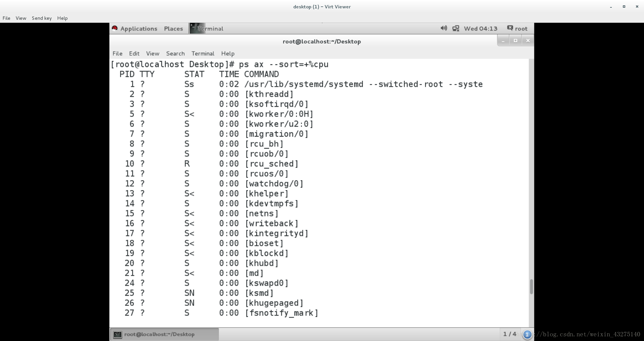
Task: Click the STAT column header
Action: tap(194, 74)
